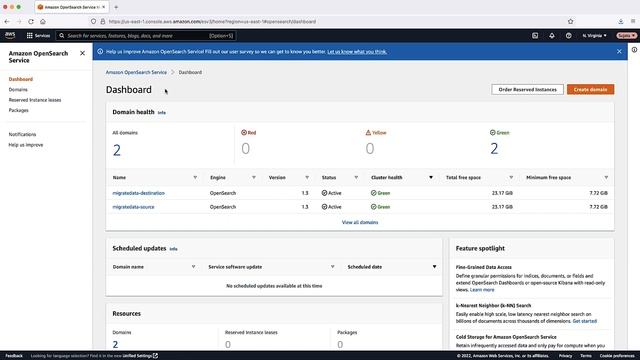Open Privacy link in footer
This screenshot has height=360, width=640.
click(x=565, y=356)
